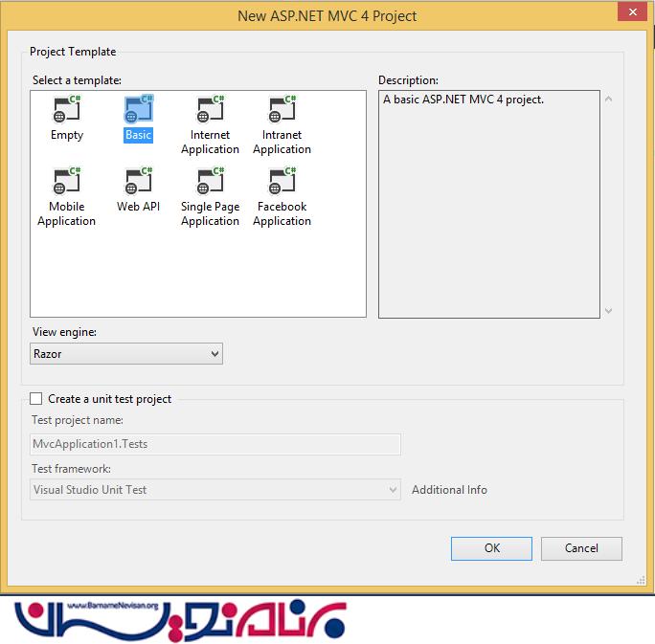The width and height of the screenshot is (655, 644).
Task: Choose the Internet Application template icon
Action: [211, 109]
